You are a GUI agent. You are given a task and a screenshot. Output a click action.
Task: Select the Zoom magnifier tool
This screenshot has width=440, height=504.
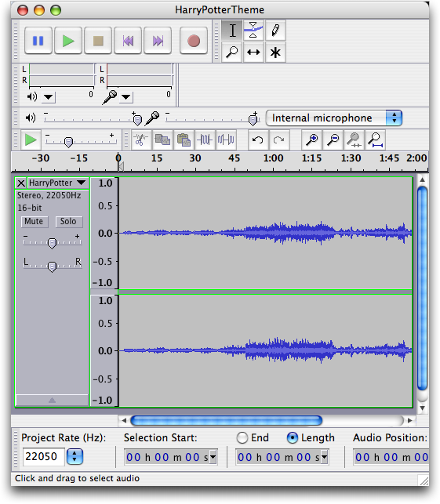(232, 52)
